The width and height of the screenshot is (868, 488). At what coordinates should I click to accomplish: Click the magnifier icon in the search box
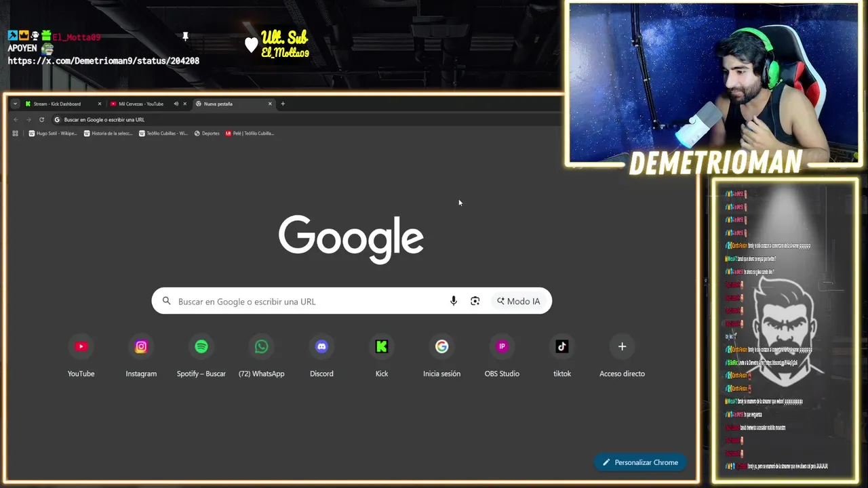[166, 301]
